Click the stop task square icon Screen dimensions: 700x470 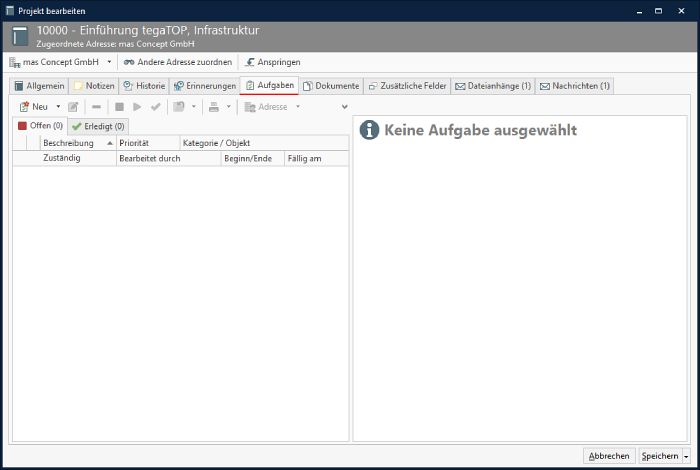pyautogui.click(x=119, y=107)
